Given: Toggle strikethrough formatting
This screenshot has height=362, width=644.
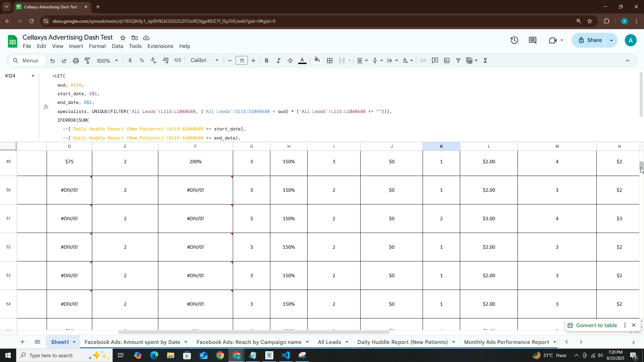Looking at the screenshot, I should coord(290,61).
